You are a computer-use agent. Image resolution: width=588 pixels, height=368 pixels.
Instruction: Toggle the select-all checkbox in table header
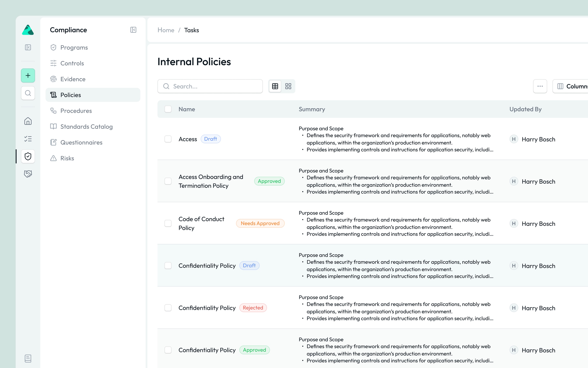(168, 109)
